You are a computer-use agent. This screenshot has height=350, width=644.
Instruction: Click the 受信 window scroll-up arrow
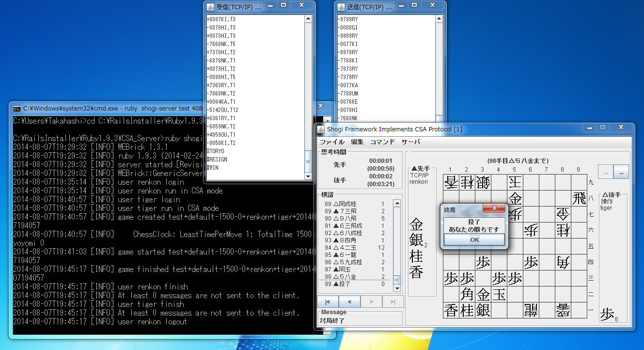point(308,18)
